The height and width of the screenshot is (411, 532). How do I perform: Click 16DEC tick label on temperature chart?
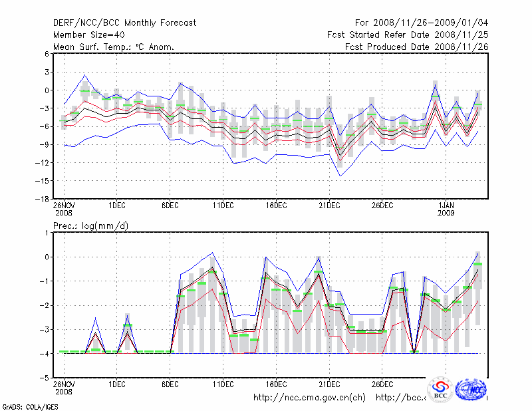coord(276,205)
